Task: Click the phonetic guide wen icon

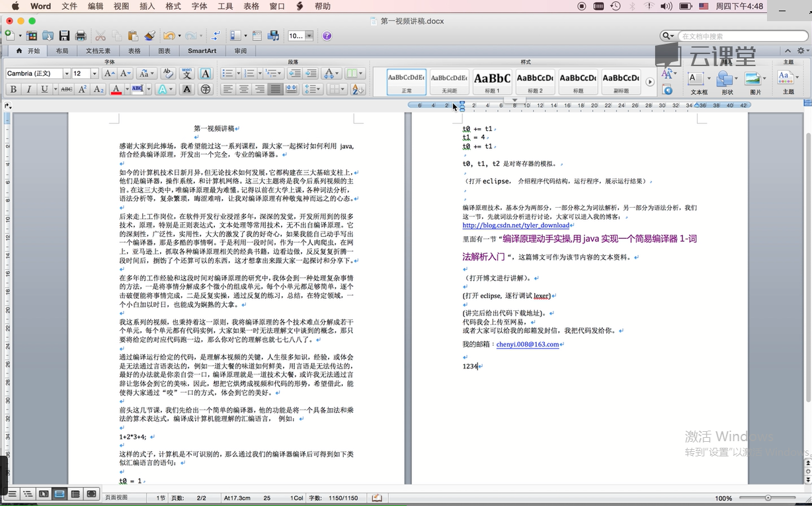Action: click(x=186, y=73)
